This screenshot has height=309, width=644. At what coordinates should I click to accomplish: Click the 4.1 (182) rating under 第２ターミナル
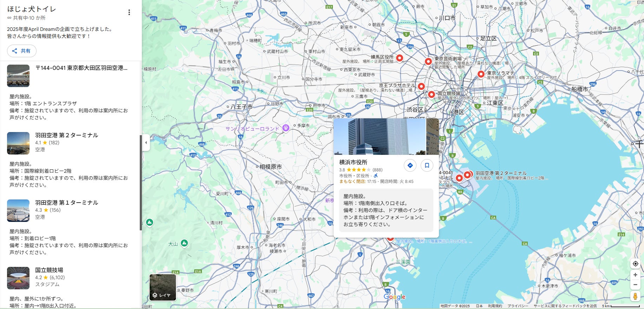tap(47, 143)
